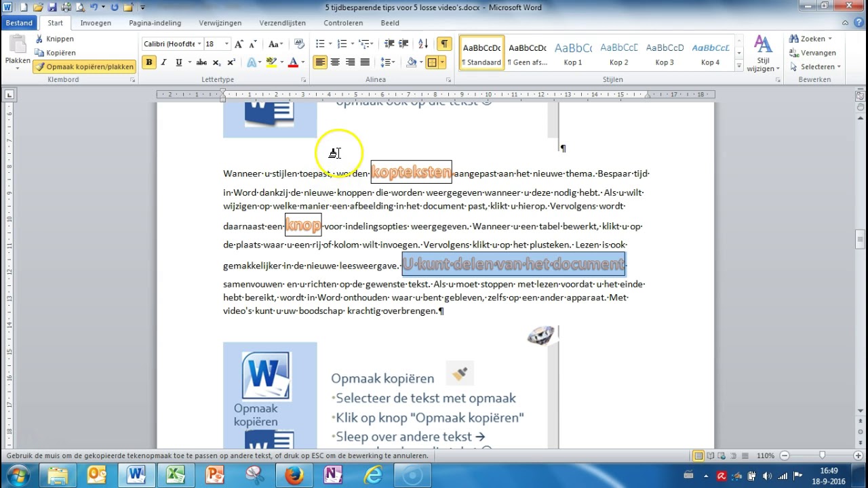Click the Kopiëren (copy) button

point(55,53)
